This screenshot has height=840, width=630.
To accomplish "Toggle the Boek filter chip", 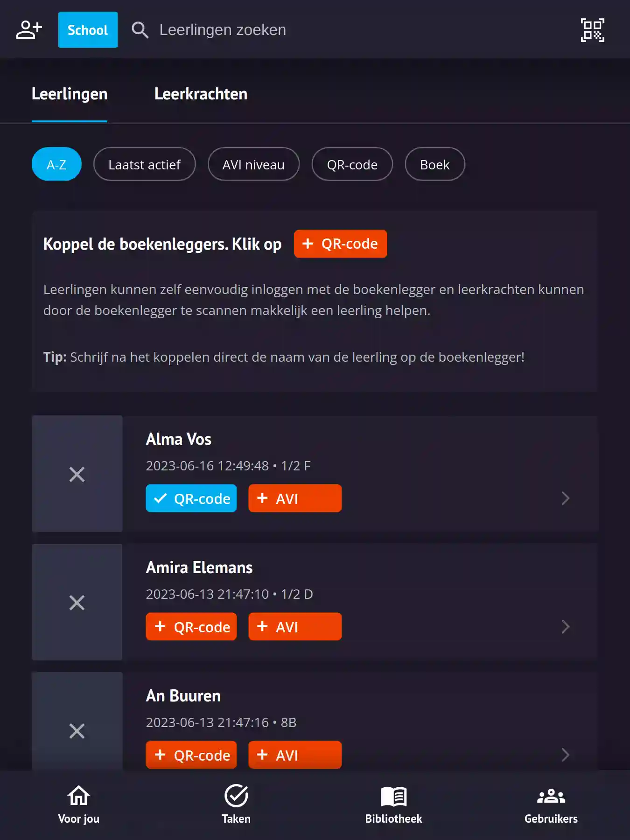I will click(434, 164).
